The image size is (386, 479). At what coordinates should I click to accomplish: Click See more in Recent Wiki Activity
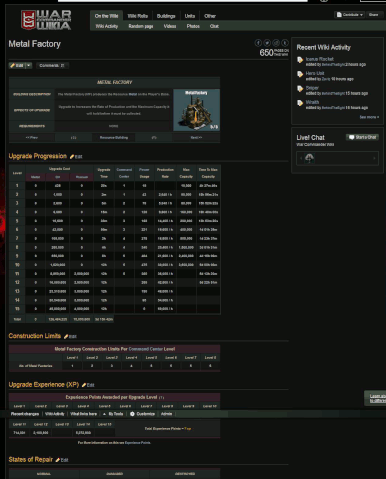tap(369, 117)
